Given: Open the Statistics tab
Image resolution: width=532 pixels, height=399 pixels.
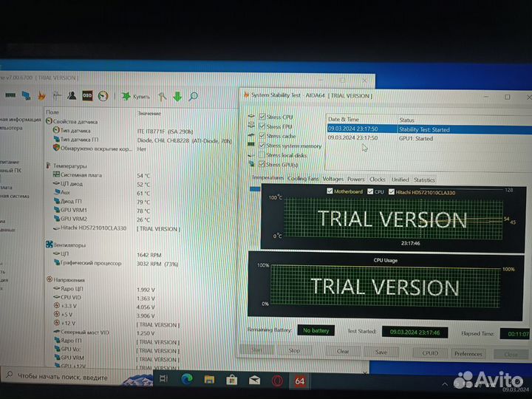Looking at the screenshot, I should tap(424, 180).
